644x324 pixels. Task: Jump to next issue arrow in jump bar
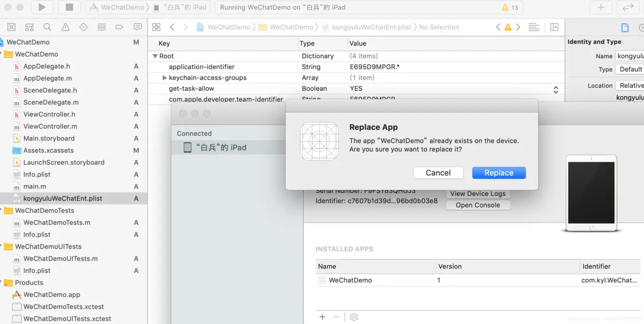click(x=518, y=27)
